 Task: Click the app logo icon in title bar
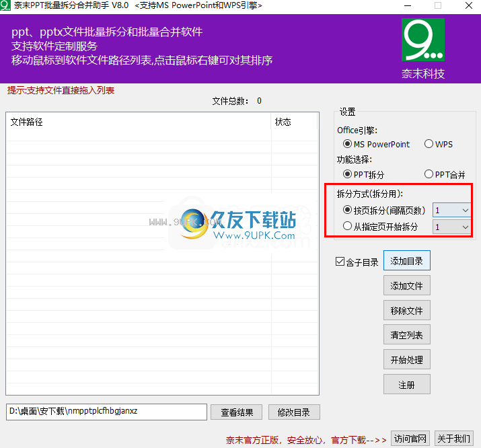tap(5, 5)
